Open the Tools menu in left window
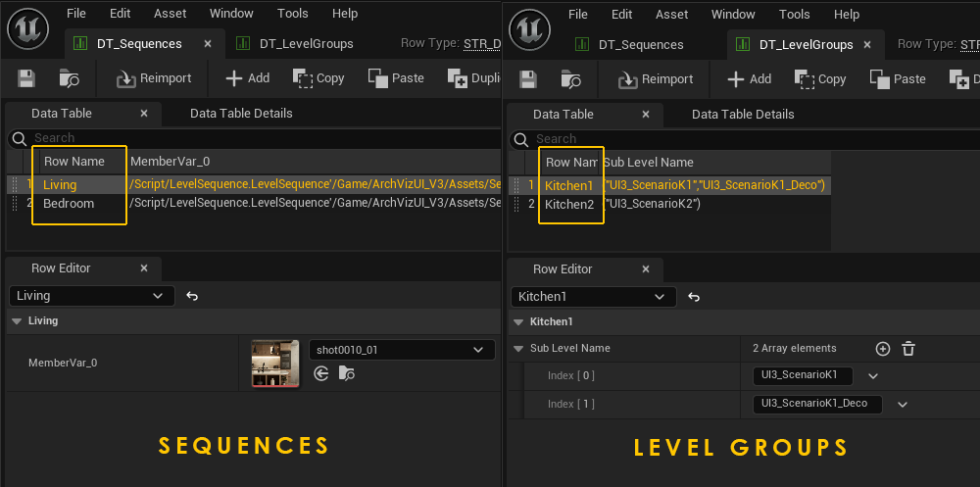Image resolution: width=980 pixels, height=487 pixels. tap(292, 13)
